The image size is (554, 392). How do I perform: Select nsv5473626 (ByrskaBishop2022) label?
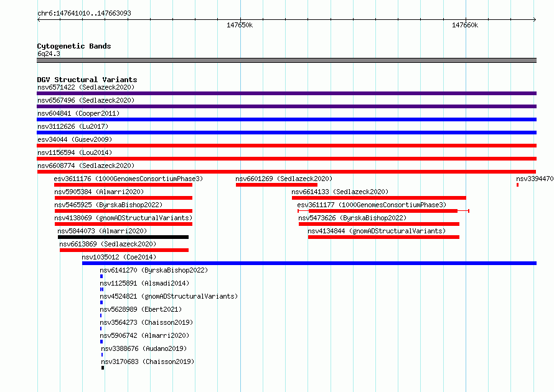(352, 218)
